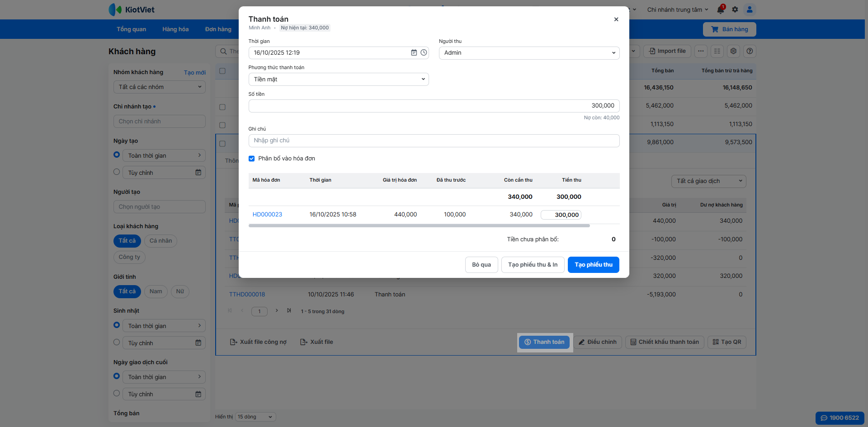This screenshot has height=427, width=868.
Task: Expand Toàn thời gian under Ngày giao dịch cuối
Action: coord(164,377)
